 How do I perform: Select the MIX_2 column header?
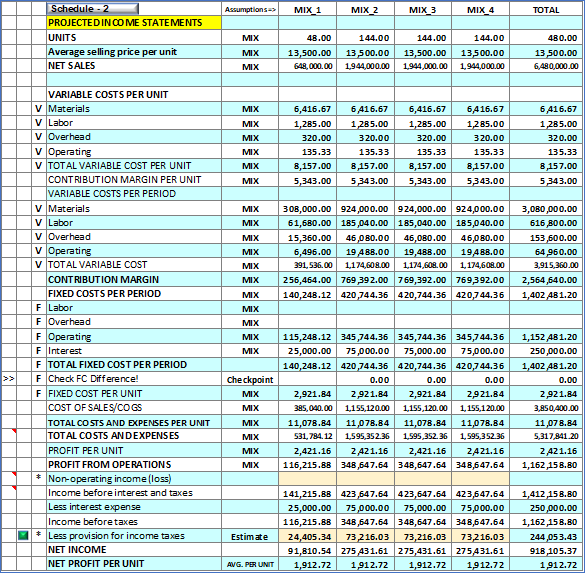[365, 10]
